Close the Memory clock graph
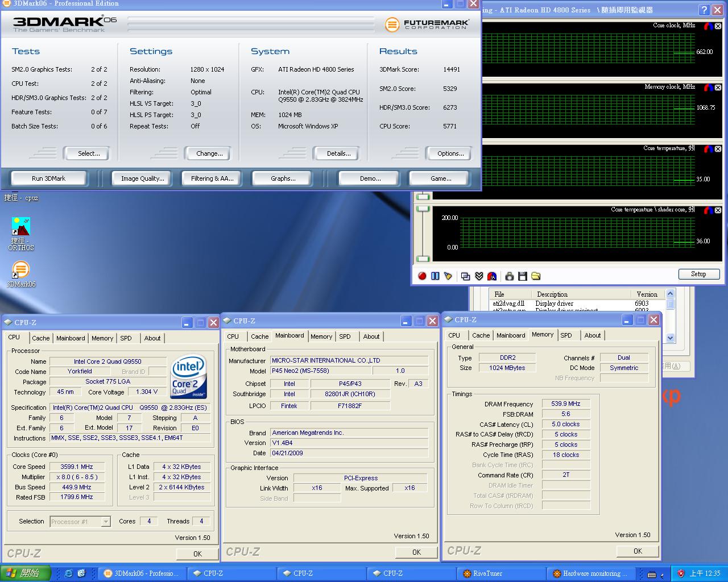 coord(718,88)
